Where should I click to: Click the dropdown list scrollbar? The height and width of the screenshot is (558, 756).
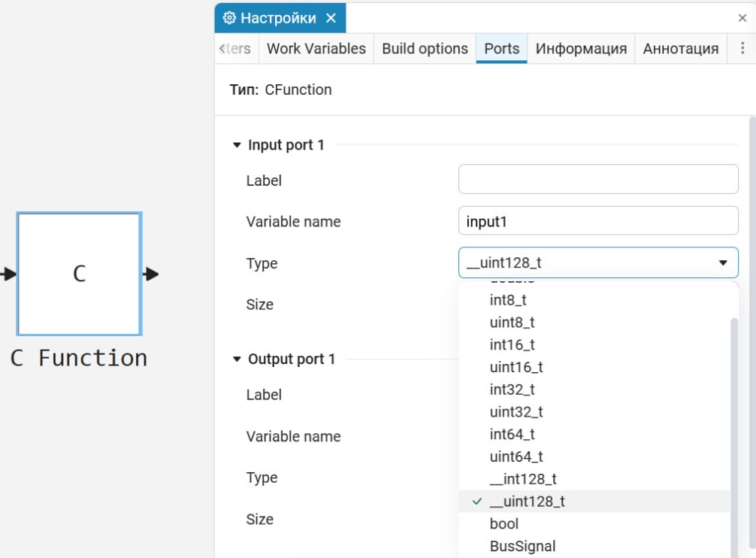click(734, 421)
